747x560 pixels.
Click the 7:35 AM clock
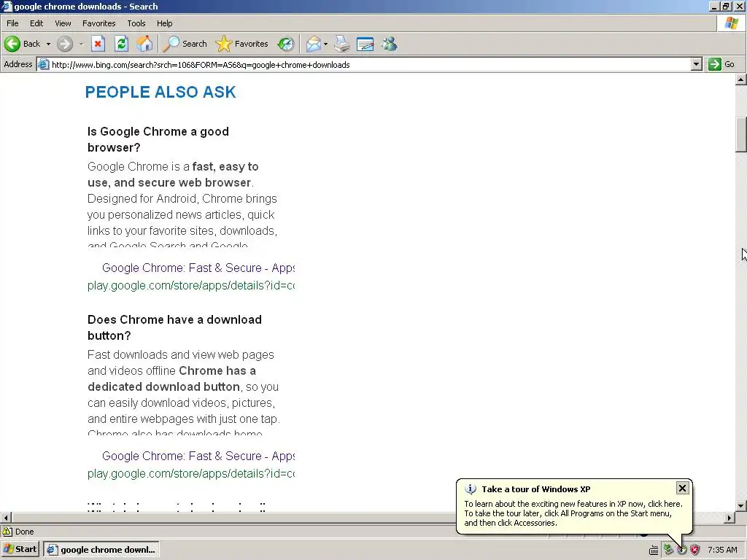pos(722,550)
